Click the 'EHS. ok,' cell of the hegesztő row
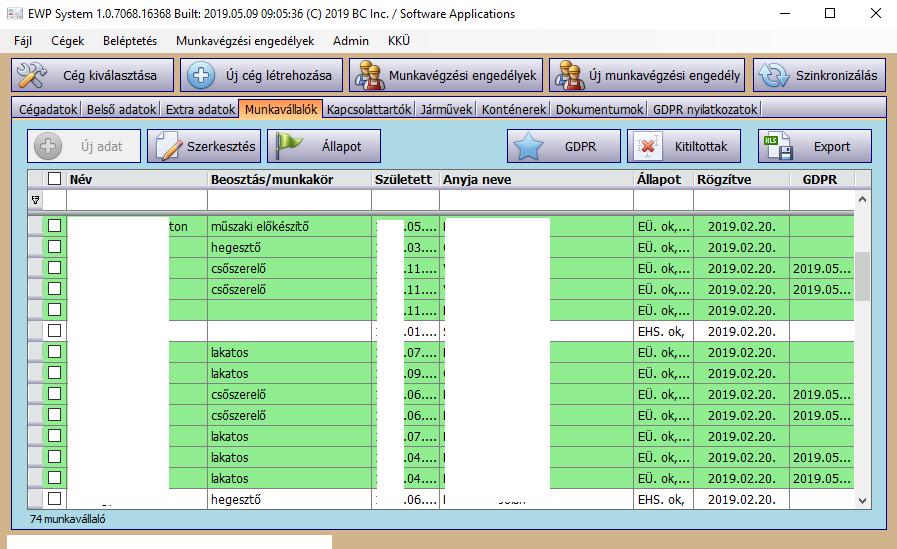 (x=664, y=499)
